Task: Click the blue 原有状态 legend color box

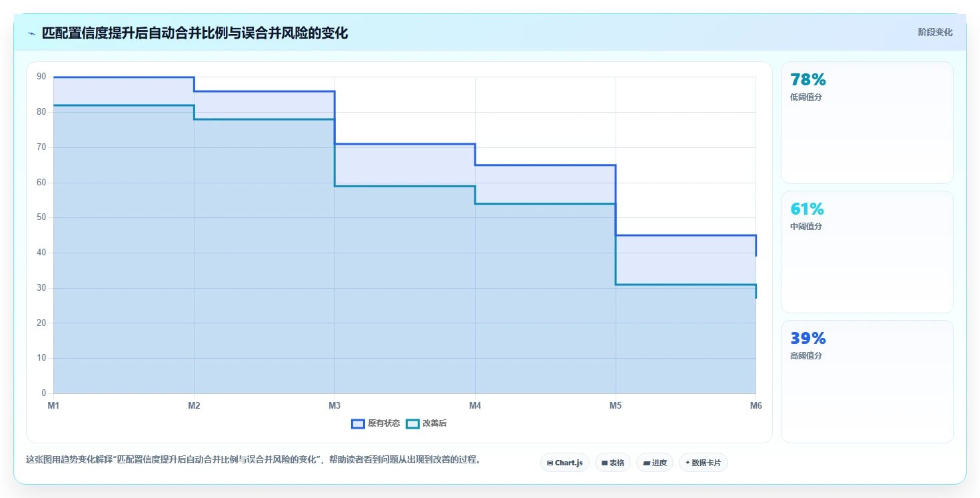Action: [358, 423]
